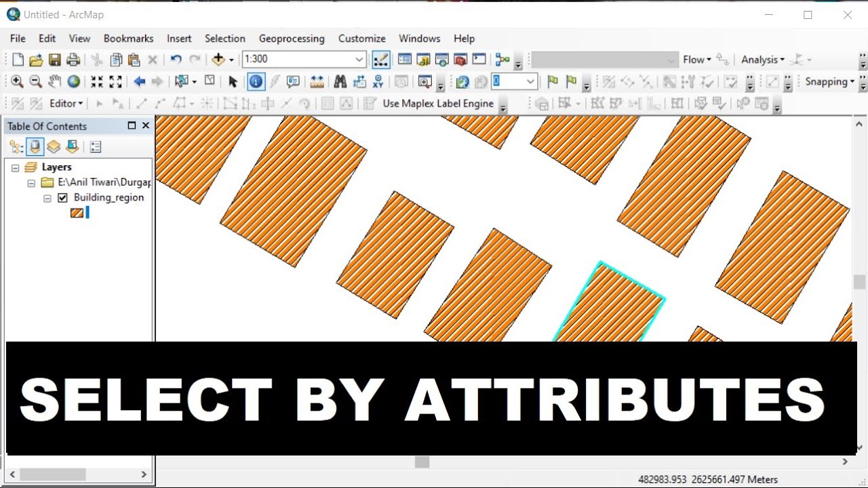Open the Measure ruler tool
The width and height of the screenshot is (868, 488).
(317, 82)
